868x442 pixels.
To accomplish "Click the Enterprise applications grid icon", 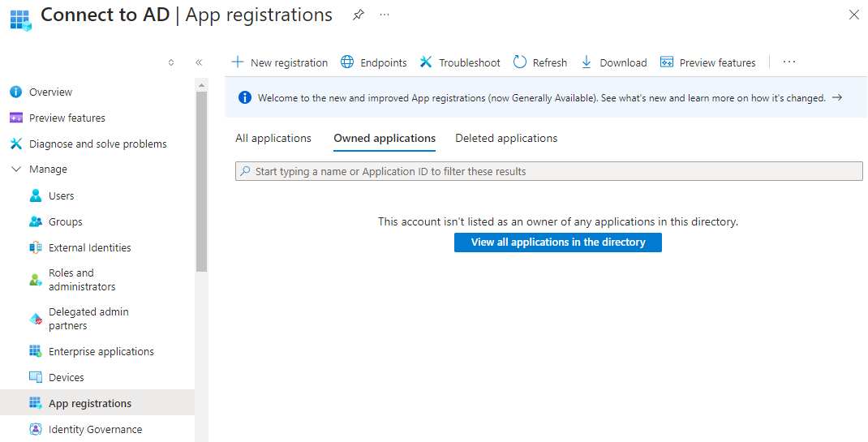I will [36, 351].
